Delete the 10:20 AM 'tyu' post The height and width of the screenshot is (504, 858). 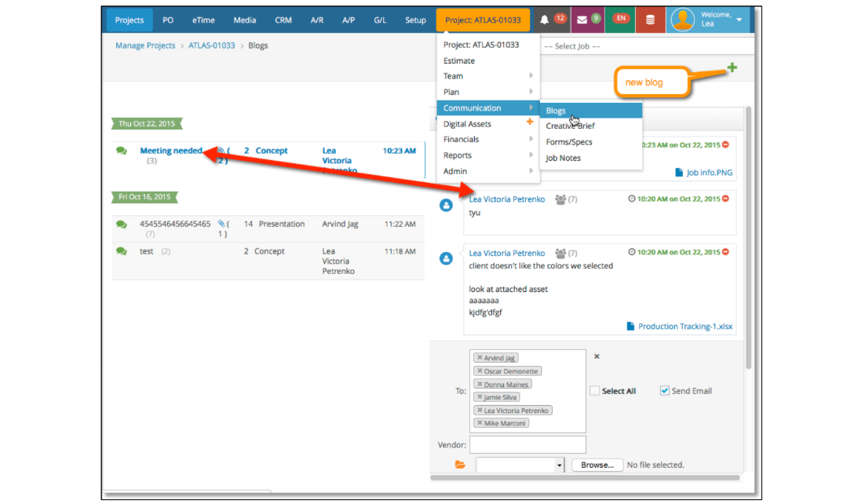click(725, 199)
